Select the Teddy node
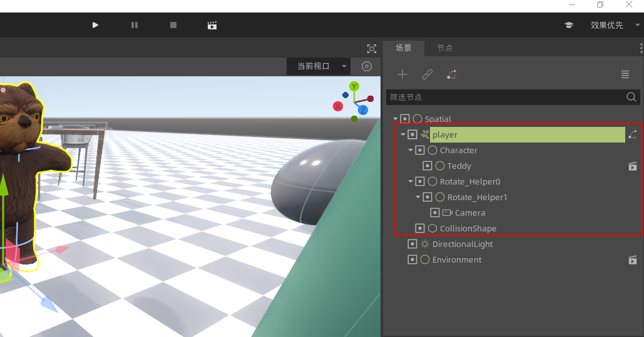Viewport: 644px width, 337px height. [x=459, y=166]
